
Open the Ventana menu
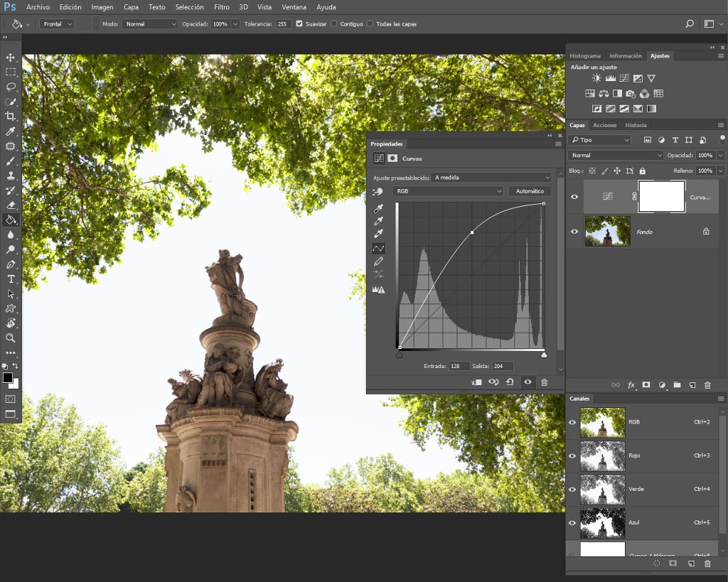(294, 7)
